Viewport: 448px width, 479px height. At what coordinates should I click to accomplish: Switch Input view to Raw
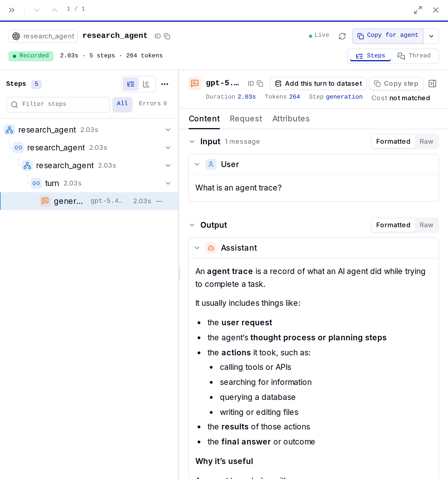426,141
